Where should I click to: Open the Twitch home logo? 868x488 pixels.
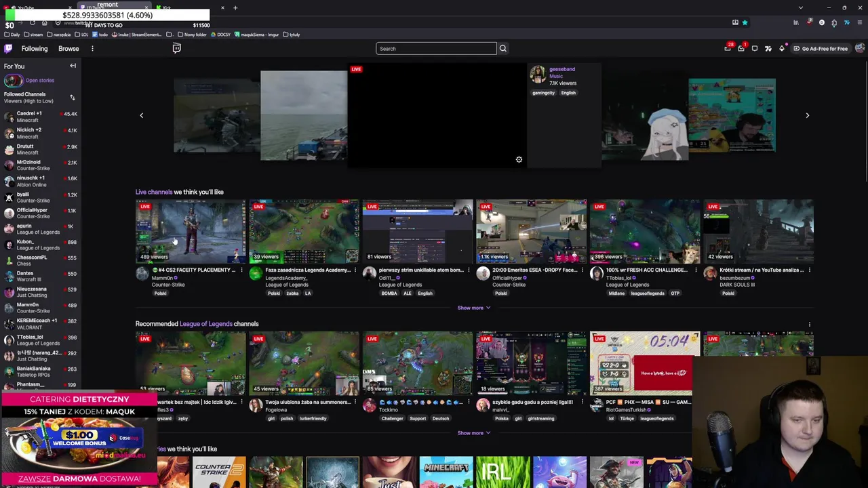click(x=8, y=48)
